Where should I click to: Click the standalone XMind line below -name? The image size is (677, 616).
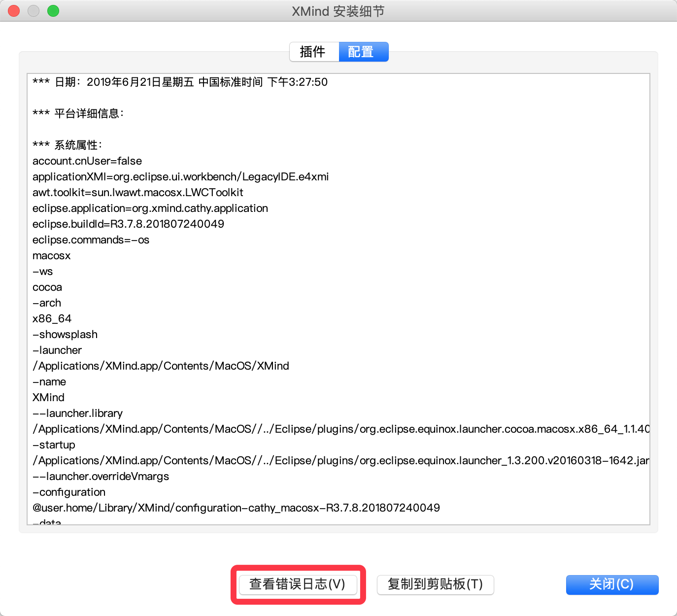48,398
